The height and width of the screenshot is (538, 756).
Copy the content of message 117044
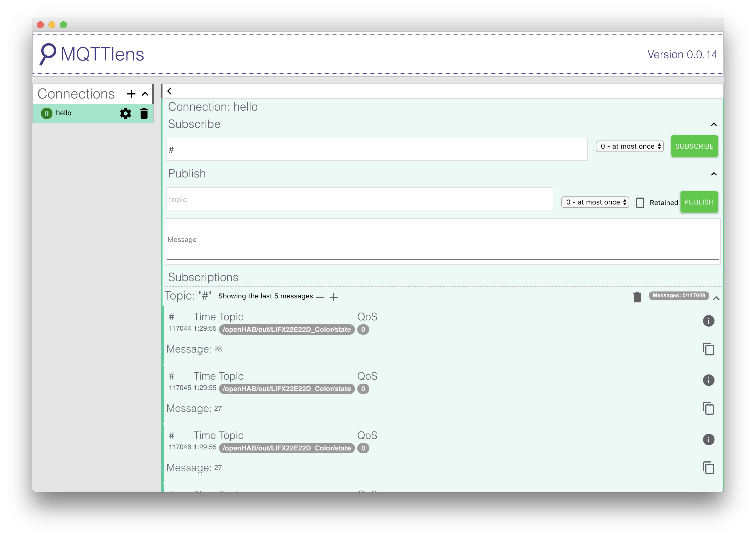[x=708, y=349]
